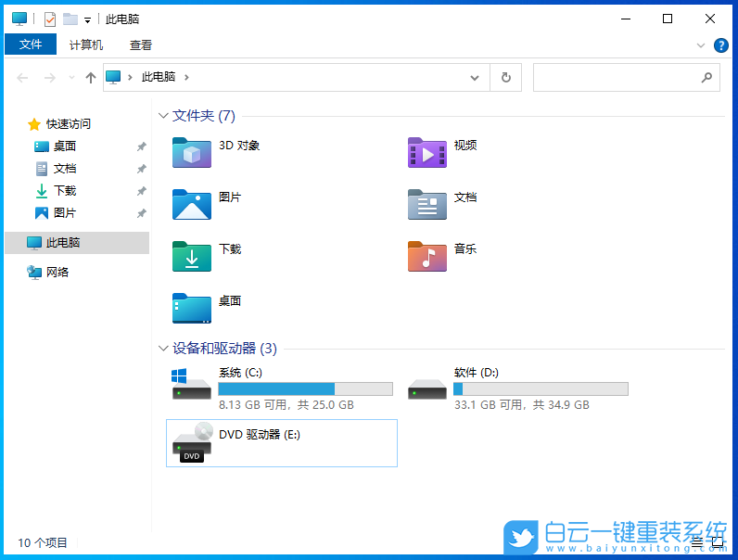This screenshot has width=738, height=560.
Task: Open the help question mark icon
Action: click(721, 45)
